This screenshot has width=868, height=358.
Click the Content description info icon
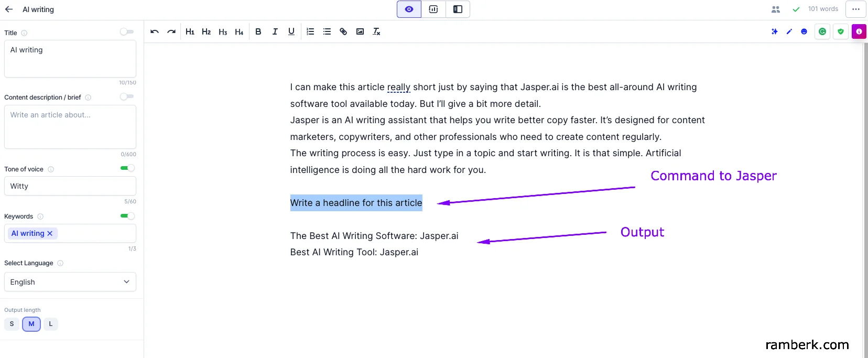tap(88, 97)
